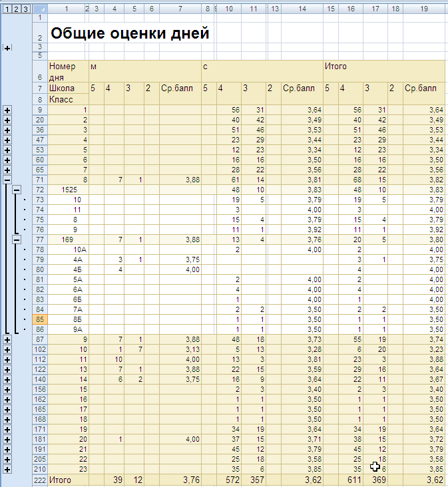Screen dimensions: 448x487
Task: Click class '4Б' cell
Action: (69, 269)
